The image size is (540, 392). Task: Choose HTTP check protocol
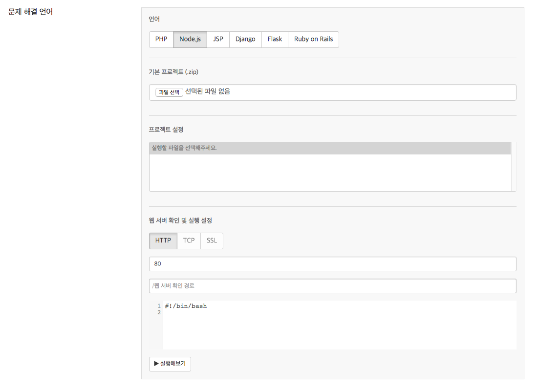click(x=163, y=241)
